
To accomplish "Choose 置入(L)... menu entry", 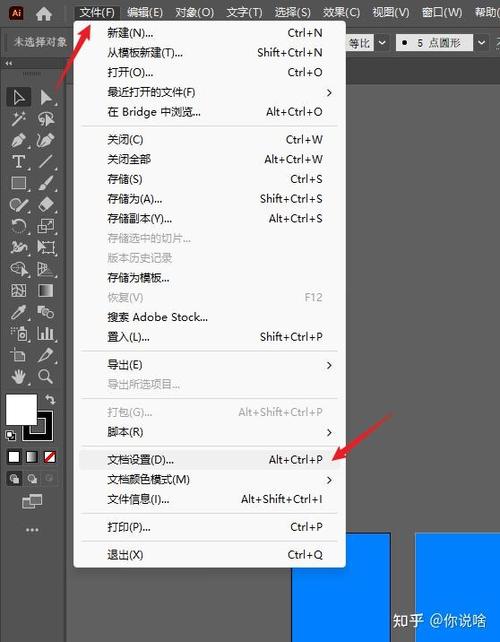I will pyautogui.click(x=209, y=337).
